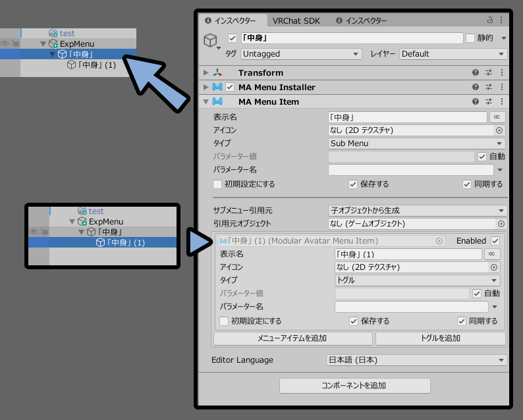Click the first 表示名 input field
The image size is (523, 420).
click(408, 117)
